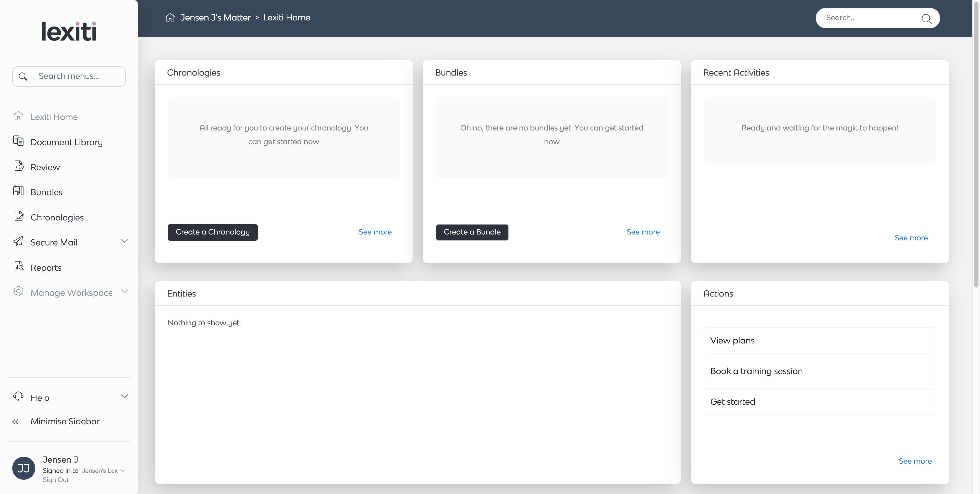Open Document Library via its sidebar icon
The height and width of the screenshot is (494, 980).
(x=18, y=141)
